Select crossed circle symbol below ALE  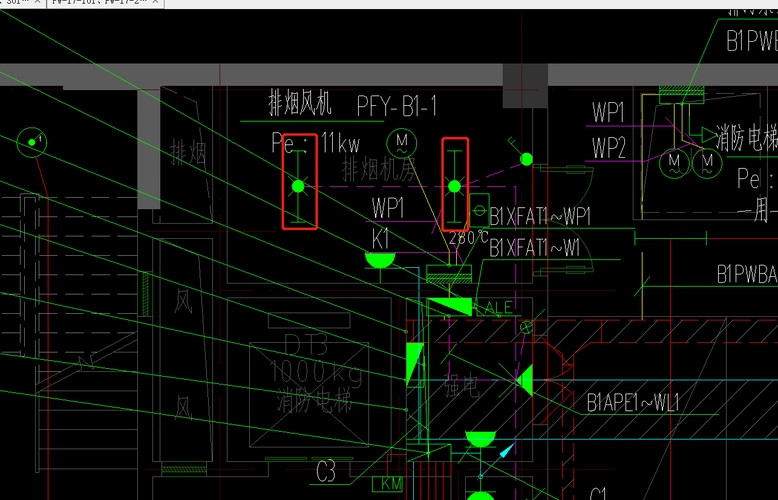click(526, 327)
